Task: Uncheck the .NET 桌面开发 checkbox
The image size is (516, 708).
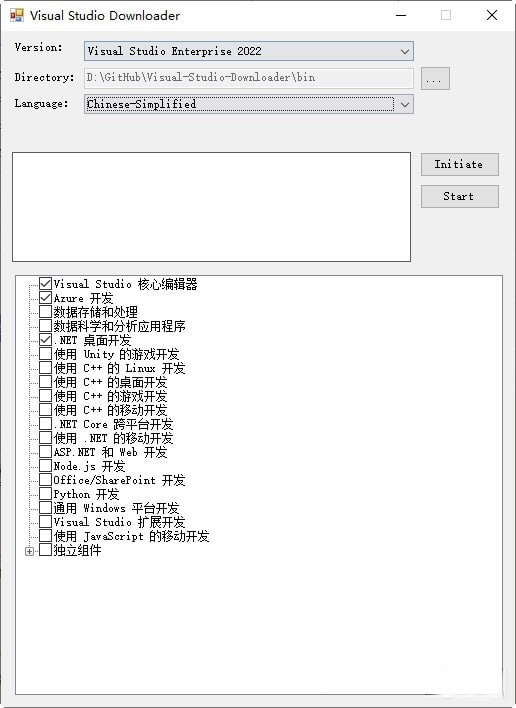Action: tap(45, 340)
